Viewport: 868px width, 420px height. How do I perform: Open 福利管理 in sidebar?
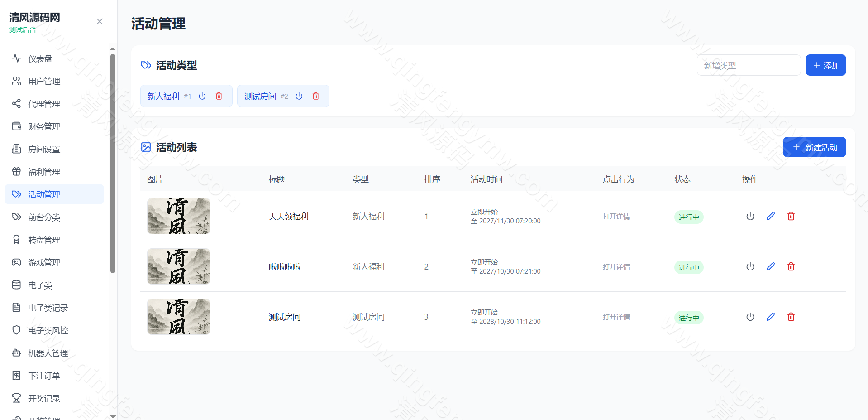pos(54,171)
